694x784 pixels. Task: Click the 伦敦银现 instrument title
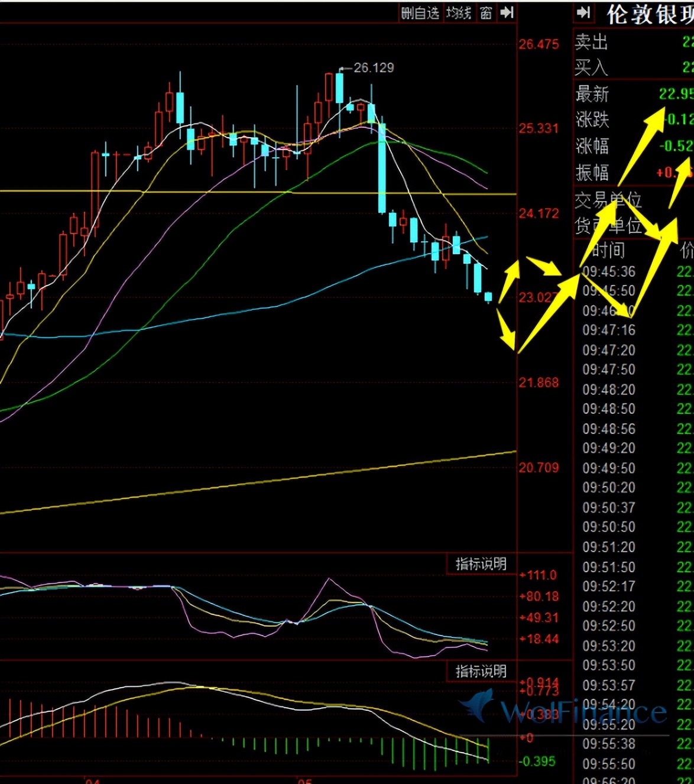[x=649, y=15]
